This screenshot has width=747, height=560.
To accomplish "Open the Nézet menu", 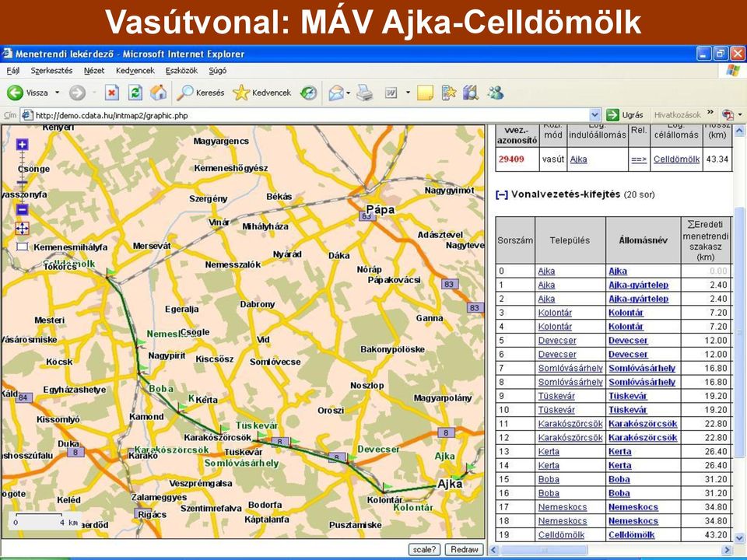I will coord(94,71).
